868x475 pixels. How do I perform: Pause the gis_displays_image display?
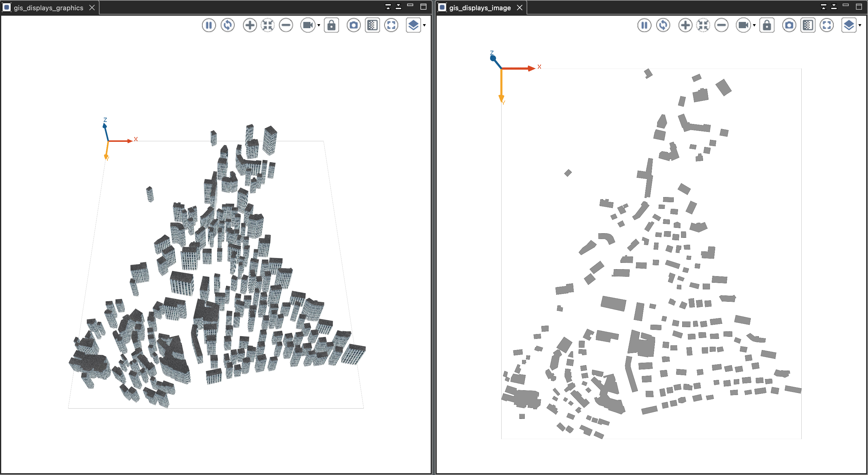point(644,25)
